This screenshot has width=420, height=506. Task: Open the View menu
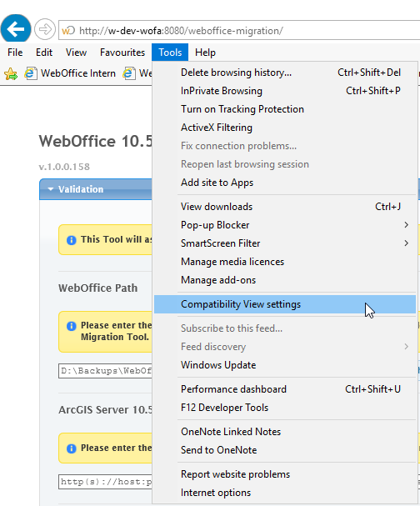76,53
